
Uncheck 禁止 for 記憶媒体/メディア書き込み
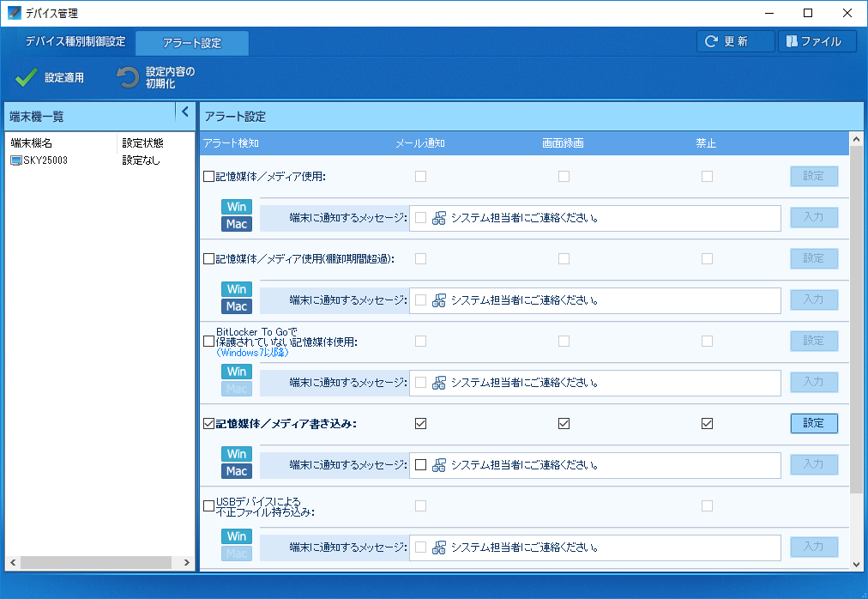(x=707, y=424)
